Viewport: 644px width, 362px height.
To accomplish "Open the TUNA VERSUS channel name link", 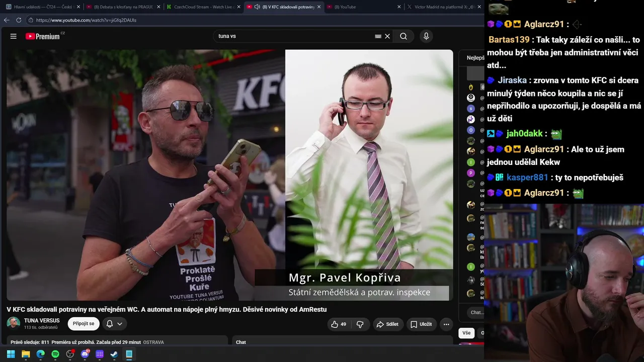I will click(42, 320).
